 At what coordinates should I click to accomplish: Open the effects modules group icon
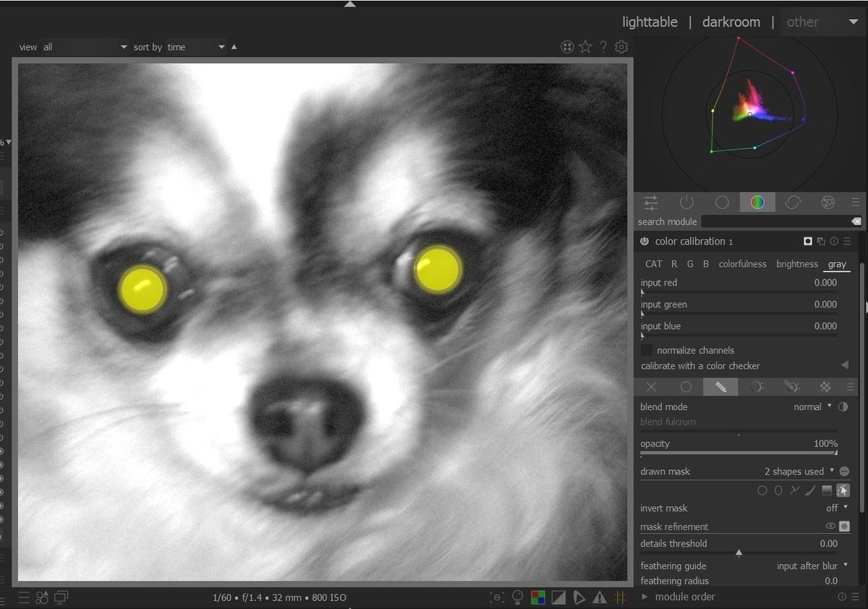[828, 203]
